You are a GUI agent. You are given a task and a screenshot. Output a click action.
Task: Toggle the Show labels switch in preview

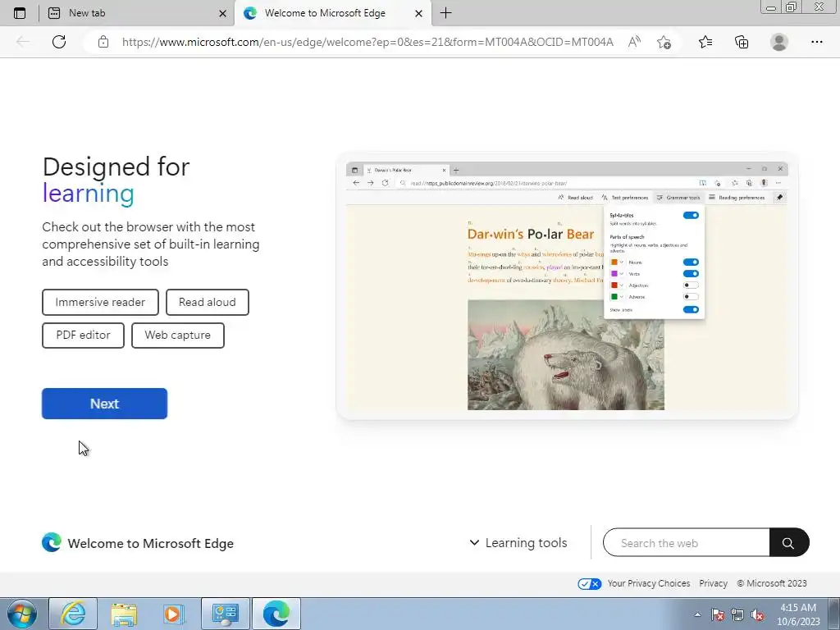(x=691, y=309)
